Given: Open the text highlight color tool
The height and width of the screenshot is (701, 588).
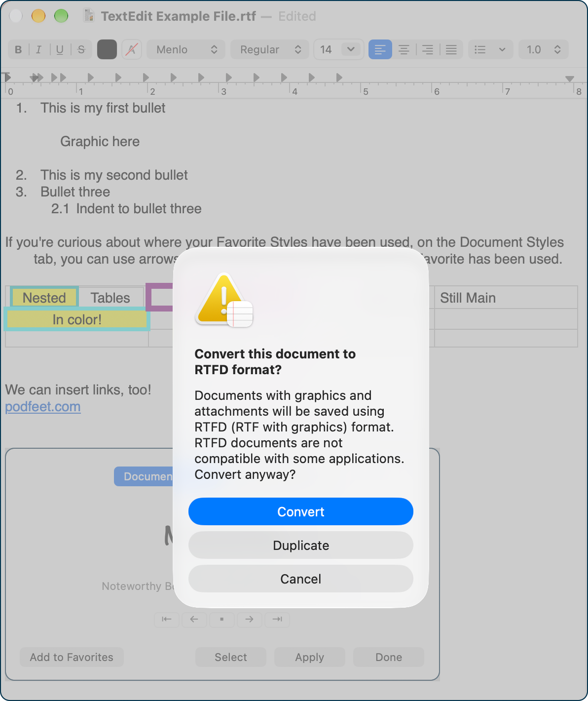Looking at the screenshot, I should 132,49.
